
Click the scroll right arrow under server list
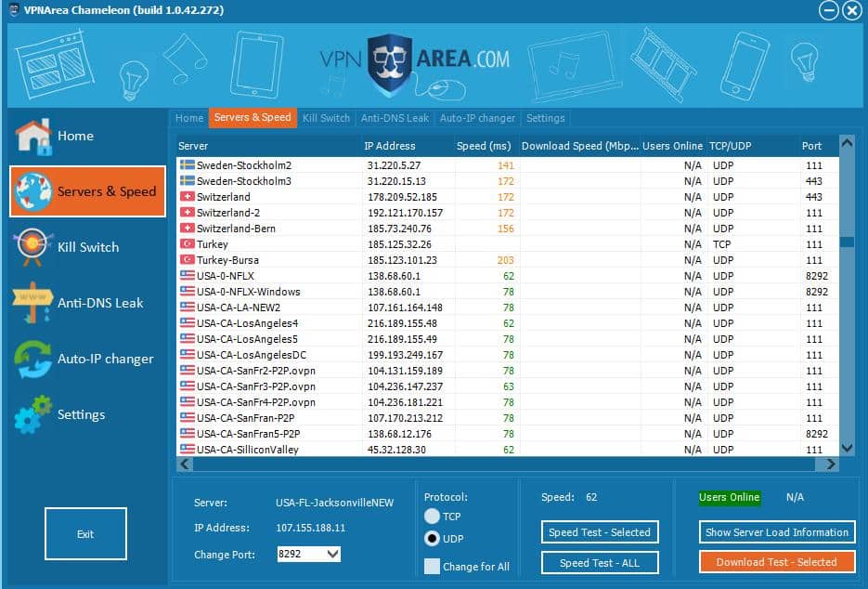pyautogui.click(x=830, y=465)
